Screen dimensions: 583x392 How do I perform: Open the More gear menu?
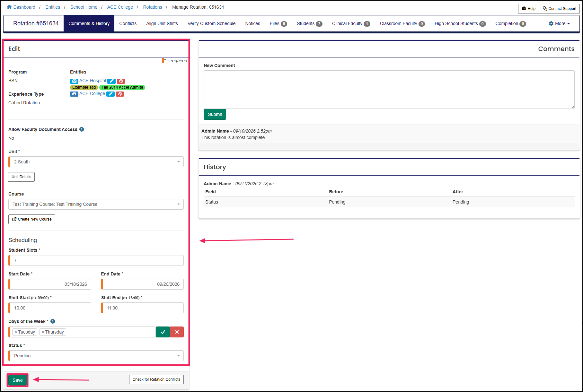[559, 23]
